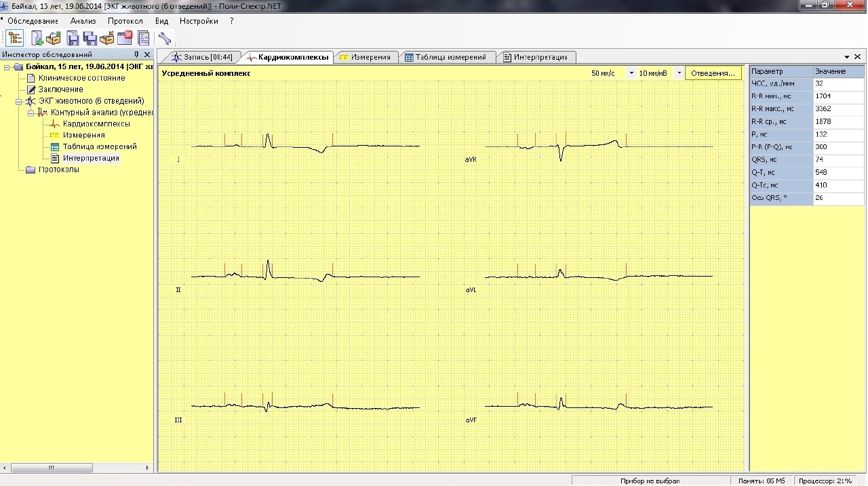
Task: Collapse the ЭКГ животного tree node
Action: tap(20, 101)
